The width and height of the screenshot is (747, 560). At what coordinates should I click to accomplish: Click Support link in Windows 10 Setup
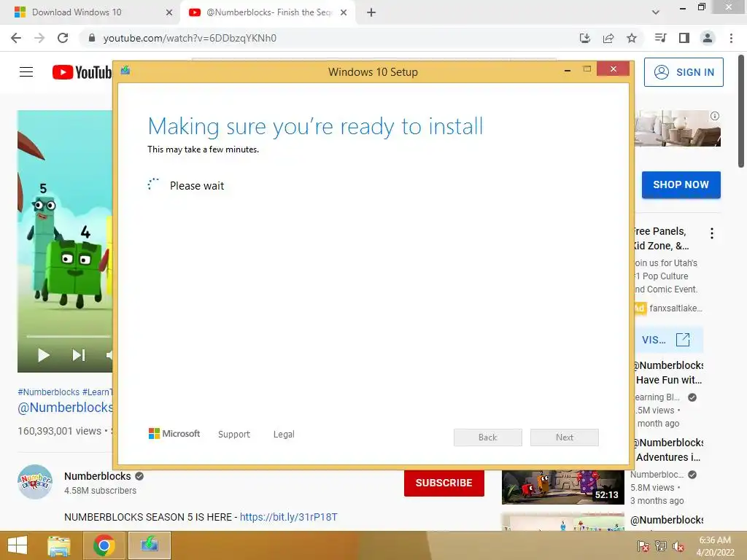[x=234, y=435]
